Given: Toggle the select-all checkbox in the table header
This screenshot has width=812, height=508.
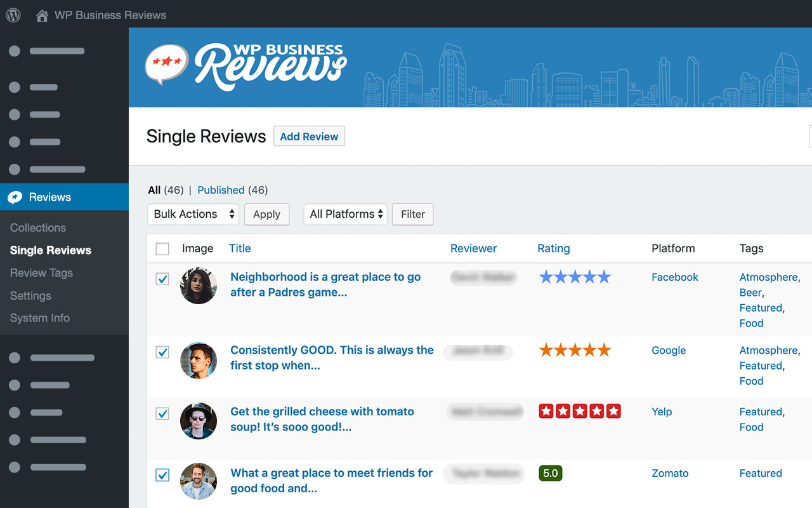Looking at the screenshot, I should point(162,248).
